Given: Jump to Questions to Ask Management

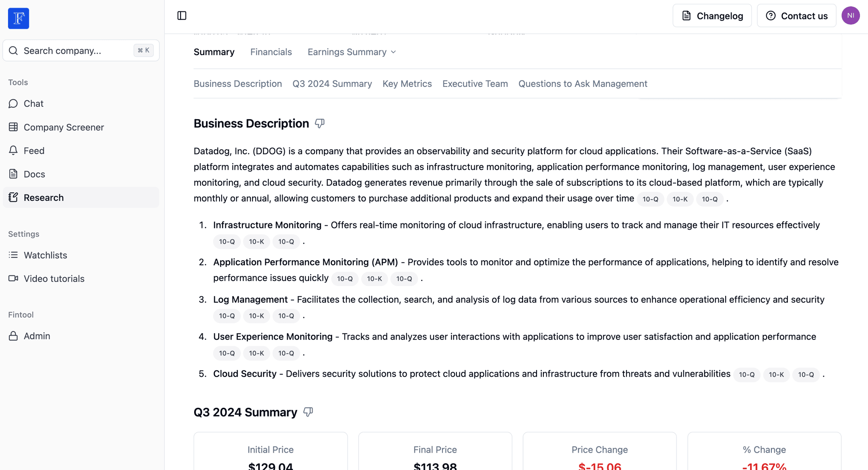Looking at the screenshot, I should point(583,83).
